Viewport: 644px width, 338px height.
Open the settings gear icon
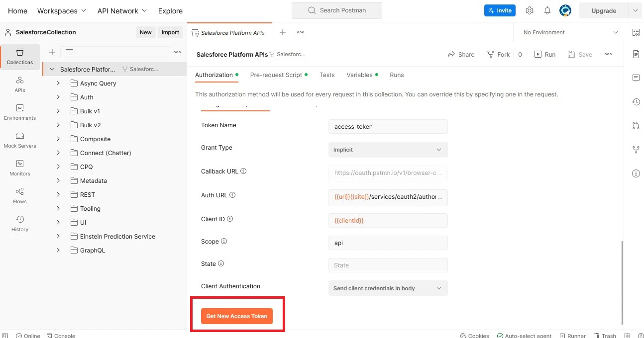coord(530,10)
